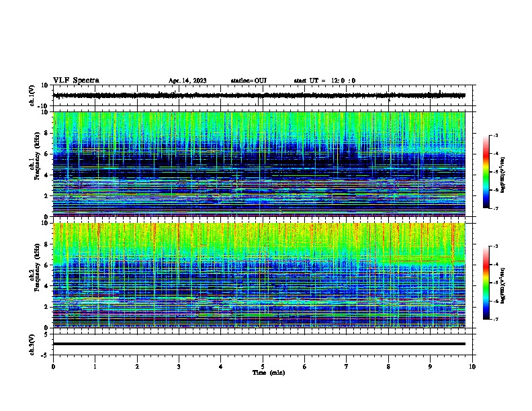Viewport: 532px width, 411px height.
Task: Click the log(PSD) label beside ch.1 color scale
Action: click(504, 175)
